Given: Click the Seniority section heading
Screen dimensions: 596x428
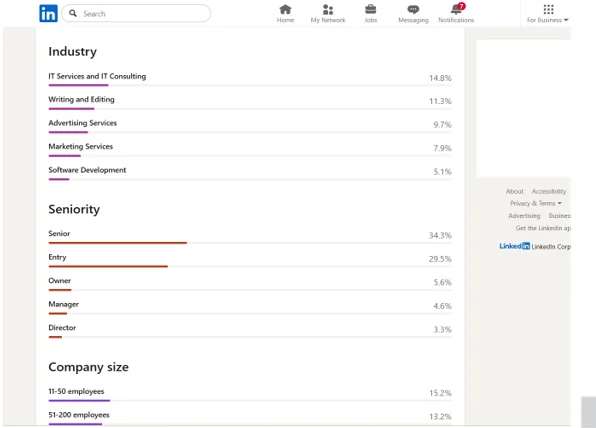Looking at the screenshot, I should pos(74,209).
